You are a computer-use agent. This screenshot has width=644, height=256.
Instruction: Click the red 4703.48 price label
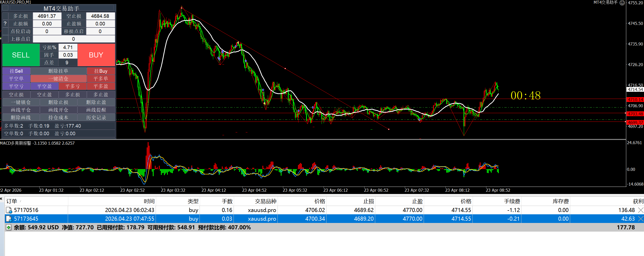coord(635,114)
